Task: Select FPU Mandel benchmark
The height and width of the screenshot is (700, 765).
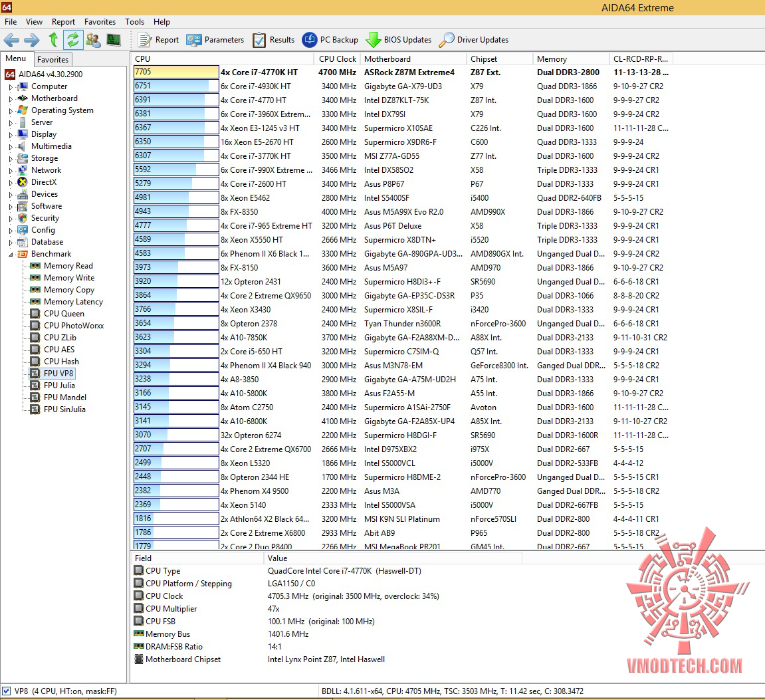Action: click(x=65, y=398)
